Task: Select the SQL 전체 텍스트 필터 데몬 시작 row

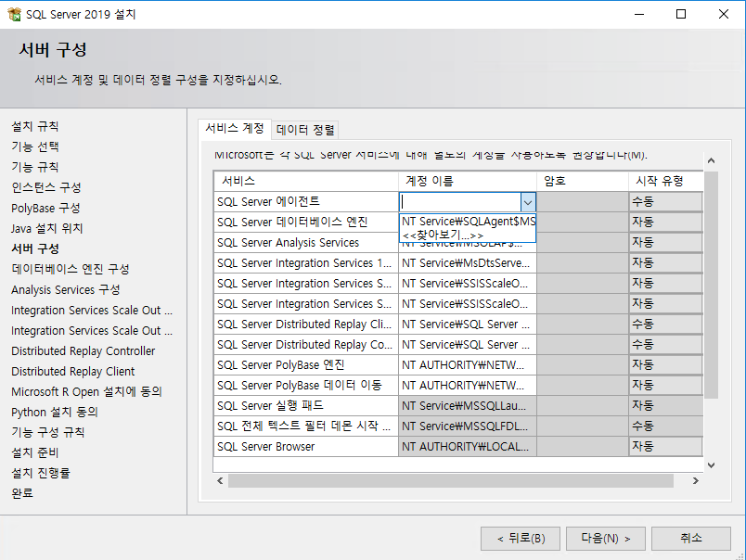Action: (x=306, y=426)
